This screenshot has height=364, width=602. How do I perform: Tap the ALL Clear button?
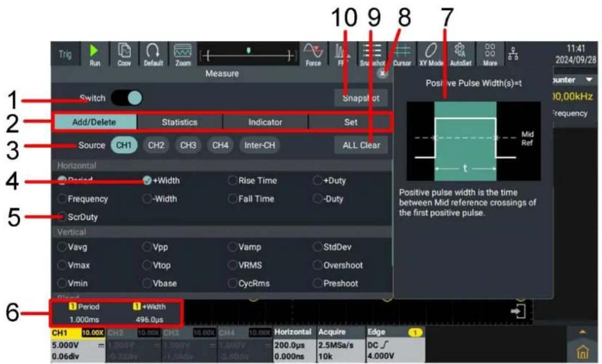[361, 145]
